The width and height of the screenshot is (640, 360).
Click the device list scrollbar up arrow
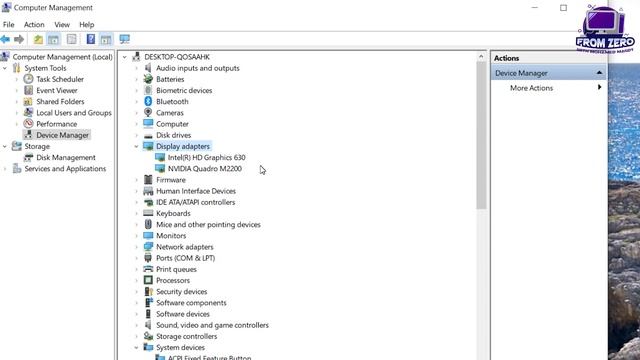[481, 57]
